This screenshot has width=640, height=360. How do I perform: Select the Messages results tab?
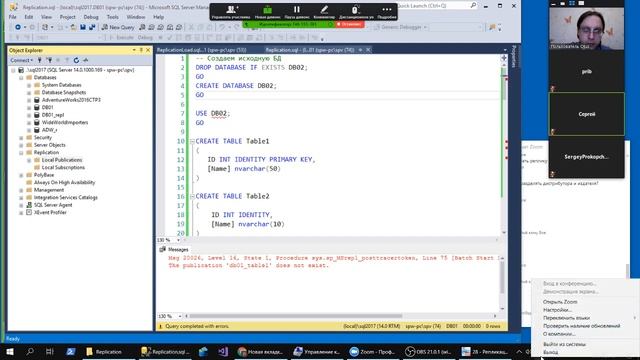tap(174, 249)
